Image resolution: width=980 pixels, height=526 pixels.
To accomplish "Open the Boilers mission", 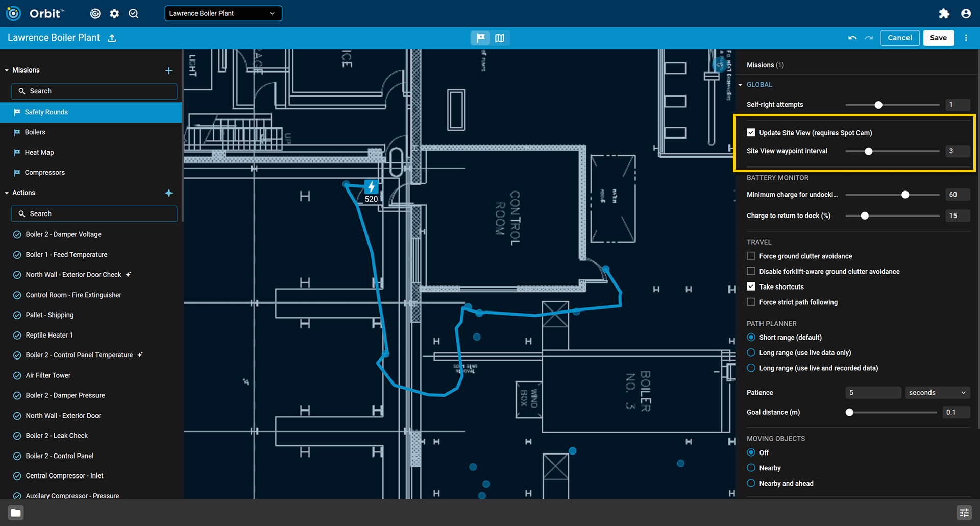I will click(x=91, y=132).
